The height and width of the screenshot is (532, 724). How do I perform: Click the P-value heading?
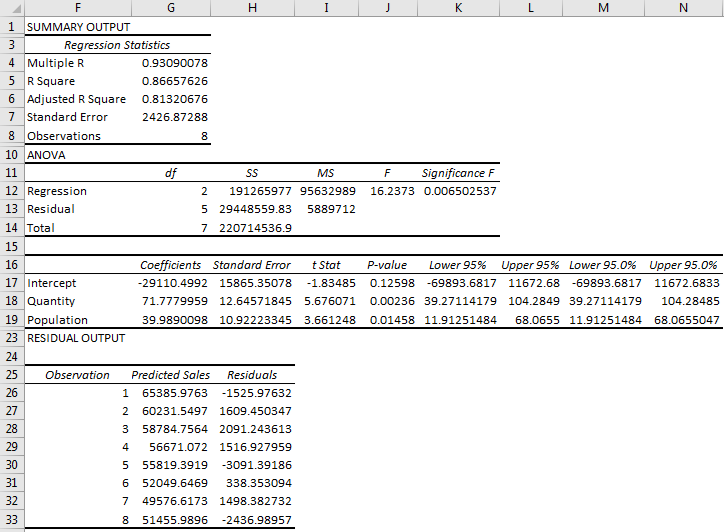coord(387,265)
